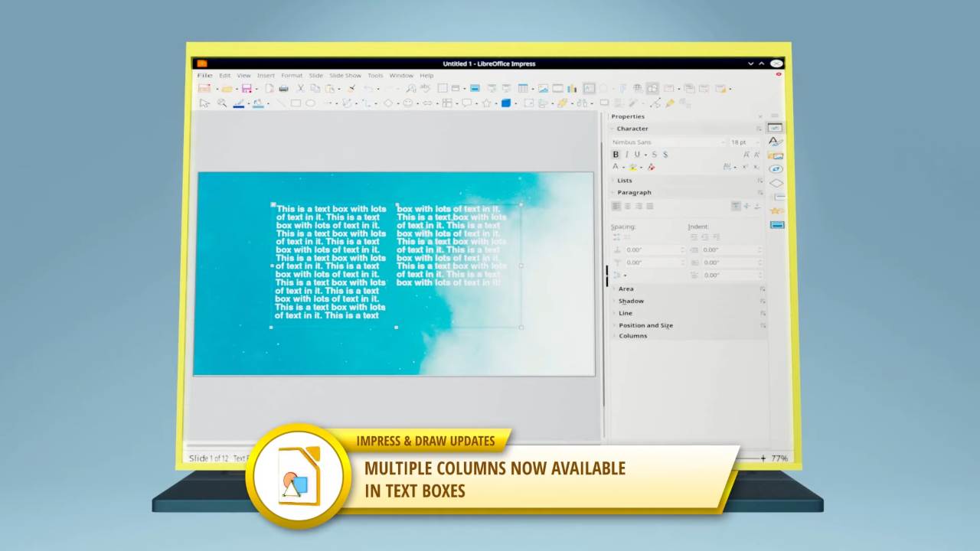Select the Stars and Banners shape tool
Image resolution: width=980 pixels, height=551 pixels.
(486, 103)
